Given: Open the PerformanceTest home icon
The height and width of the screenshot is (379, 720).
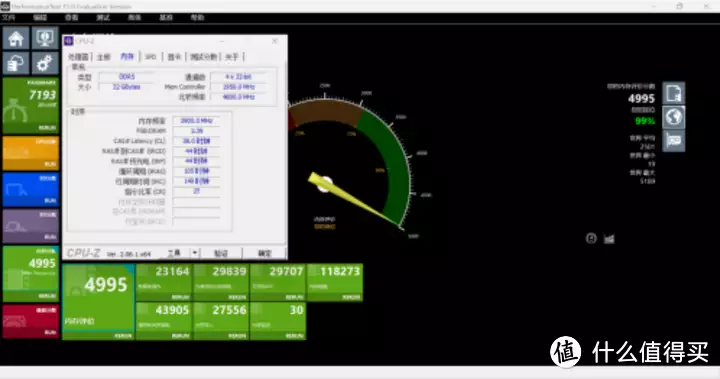Looking at the screenshot, I should click(16, 38).
